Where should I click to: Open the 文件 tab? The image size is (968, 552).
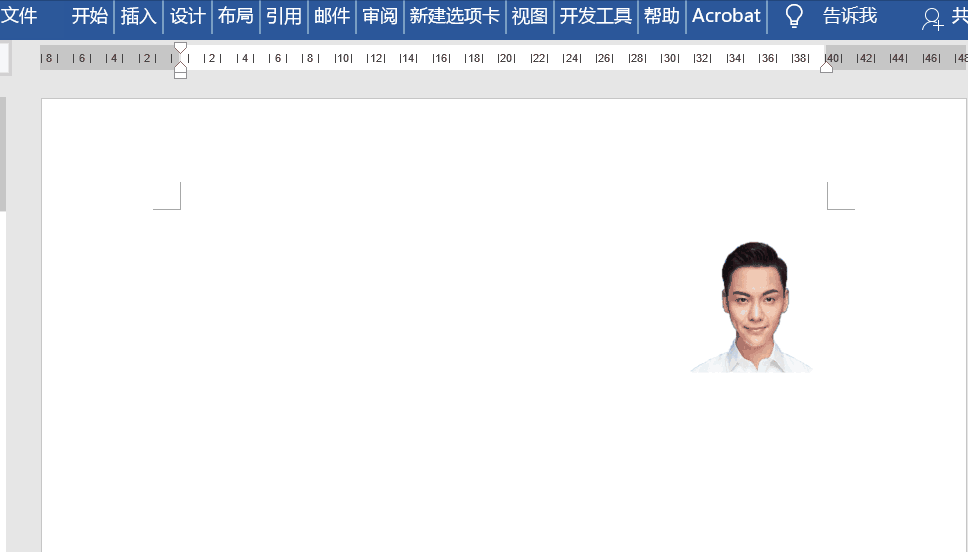19,15
